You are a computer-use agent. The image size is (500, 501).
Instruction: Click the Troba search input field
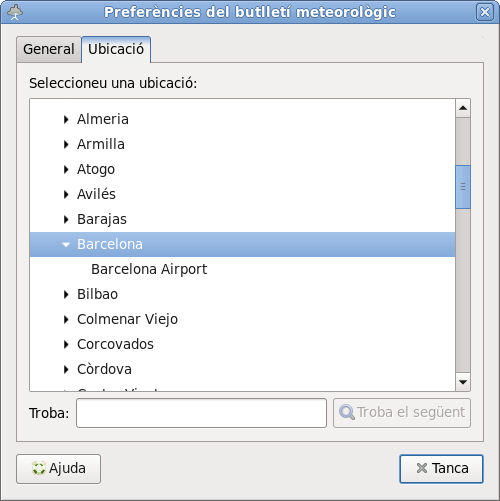pyautogui.click(x=201, y=413)
